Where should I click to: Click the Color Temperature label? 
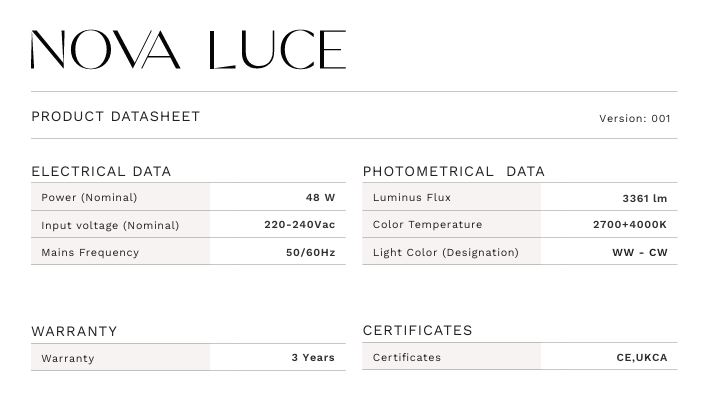427,225
